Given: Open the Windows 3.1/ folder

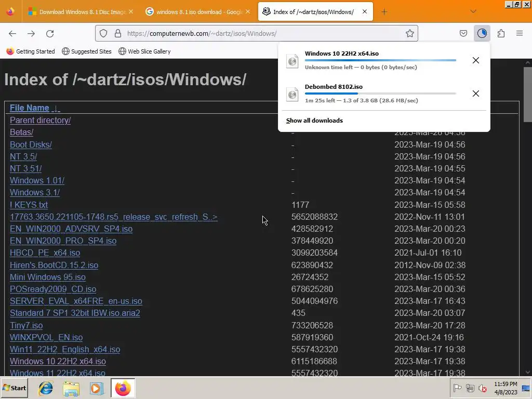Looking at the screenshot, I should click(x=35, y=192).
